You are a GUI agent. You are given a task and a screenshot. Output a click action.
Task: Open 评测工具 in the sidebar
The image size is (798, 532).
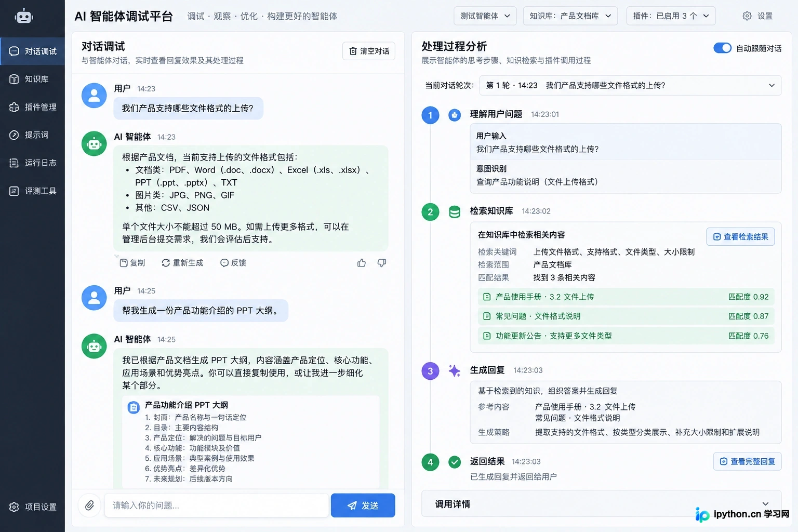pyautogui.click(x=32, y=191)
